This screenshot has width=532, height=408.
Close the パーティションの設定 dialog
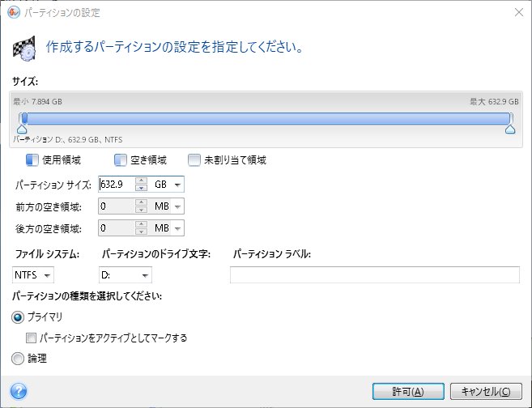(x=519, y=13)
